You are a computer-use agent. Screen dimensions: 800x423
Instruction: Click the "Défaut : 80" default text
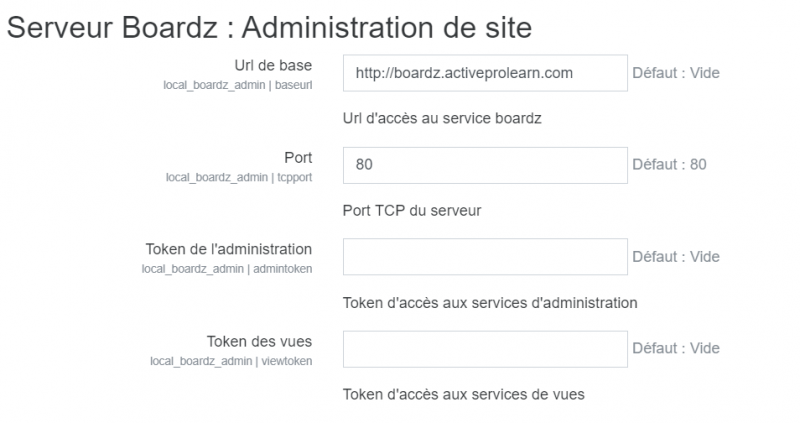(669, 165)
